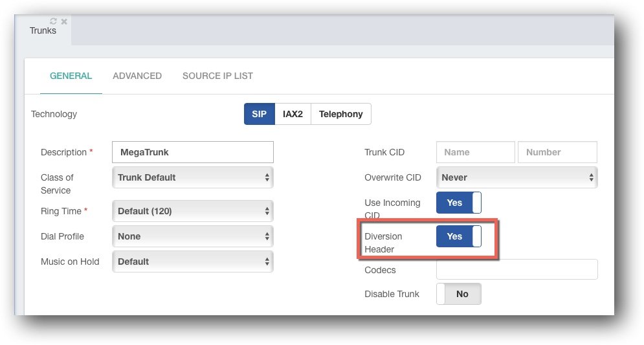Close the Trunks tab with the x icon
This screenshot has width=644, height=345.
(64, 21)
